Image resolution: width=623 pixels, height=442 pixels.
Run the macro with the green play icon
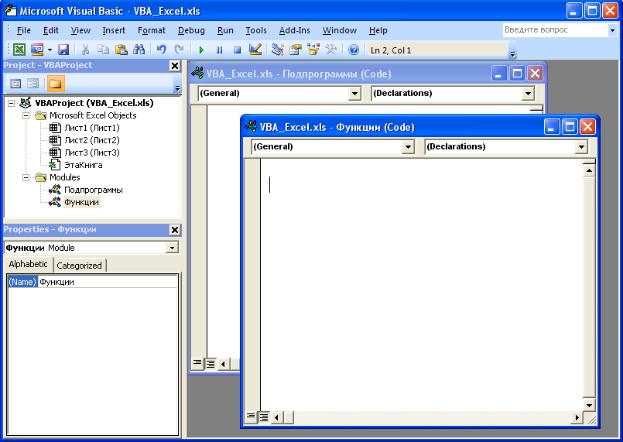point(201,50)
